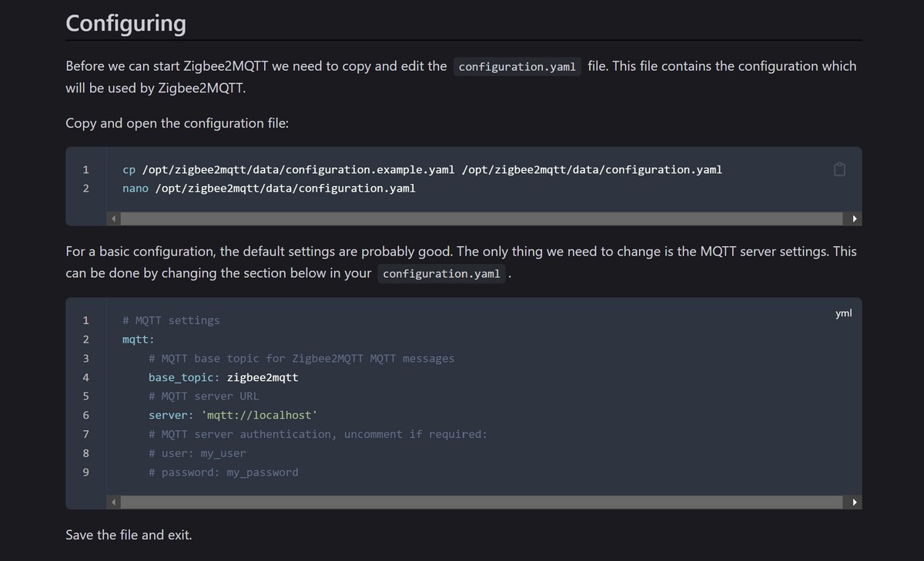Click the cp command line
The width and height of the screenshot is (924, 561).
click(422, 169)
